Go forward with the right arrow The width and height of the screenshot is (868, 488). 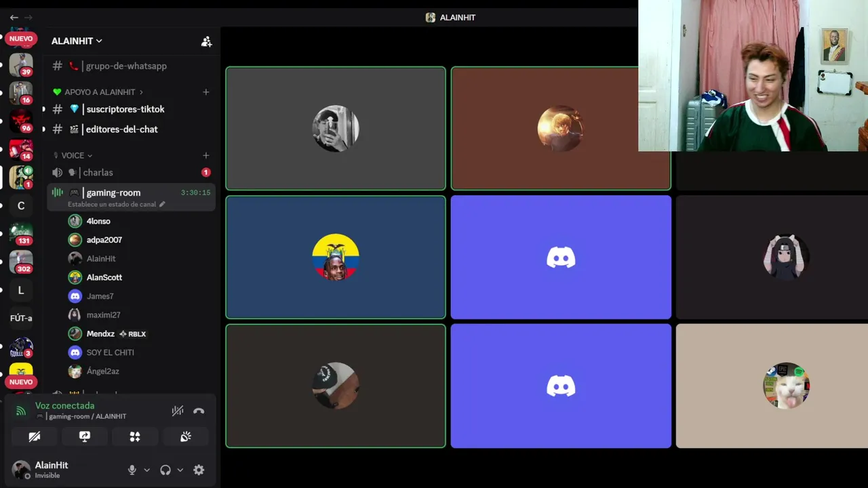tap(28, 18)
